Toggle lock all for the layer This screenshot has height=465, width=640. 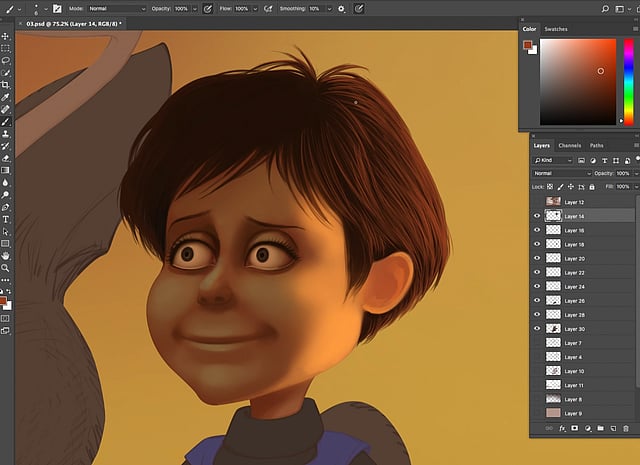click(592, 187)
